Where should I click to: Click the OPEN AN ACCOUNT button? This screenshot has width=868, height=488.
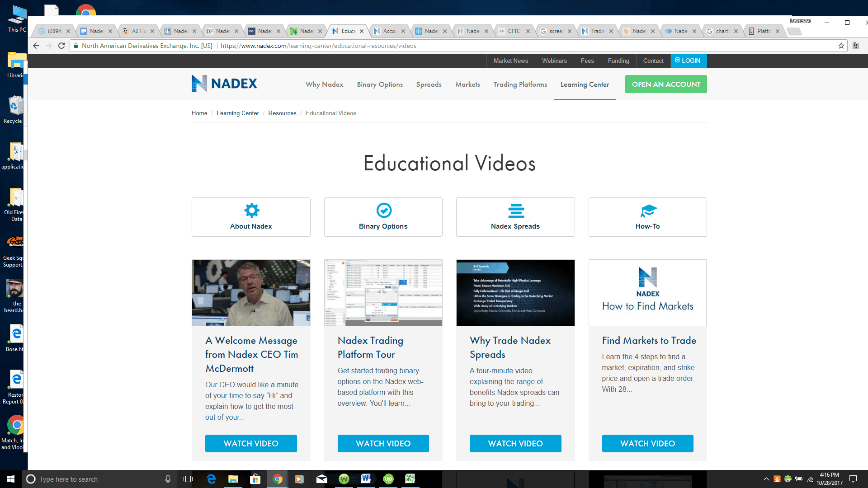tap(666, 84)
